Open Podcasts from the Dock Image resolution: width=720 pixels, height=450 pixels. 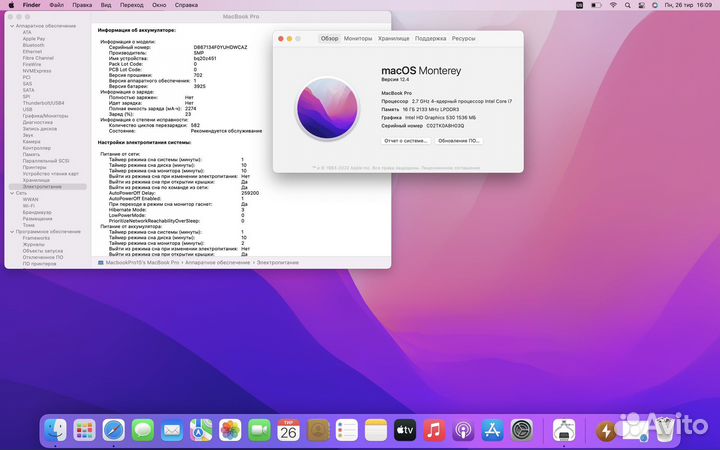(463, 431)
